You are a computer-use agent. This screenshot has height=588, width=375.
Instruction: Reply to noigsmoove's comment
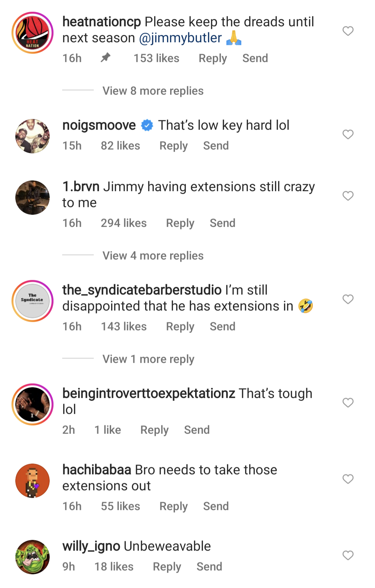click(174, 145)
